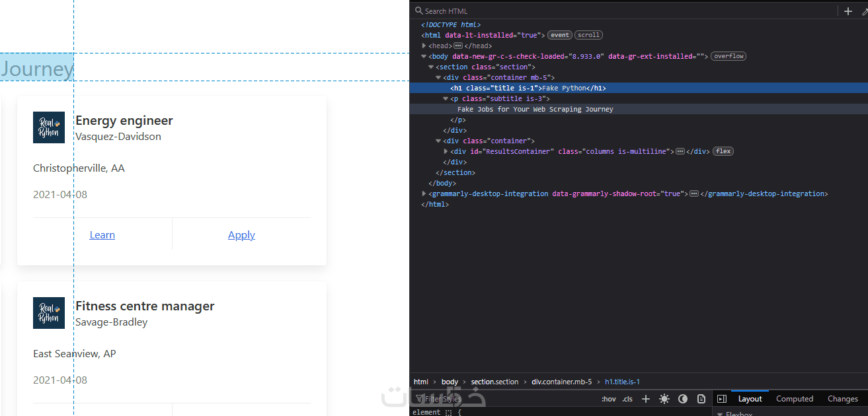The height and width of the screenshot is (416, 868).
Task: Click ellipsis badge in grammarly-desktop-integration element
Action: tap(694, 193)
